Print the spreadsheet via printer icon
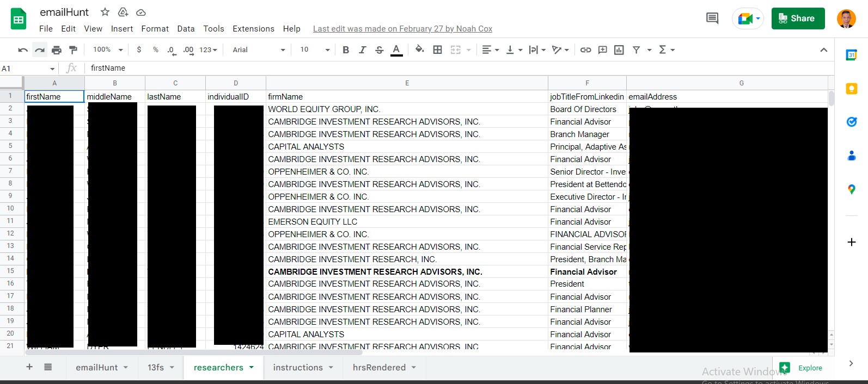 (57, 50)
